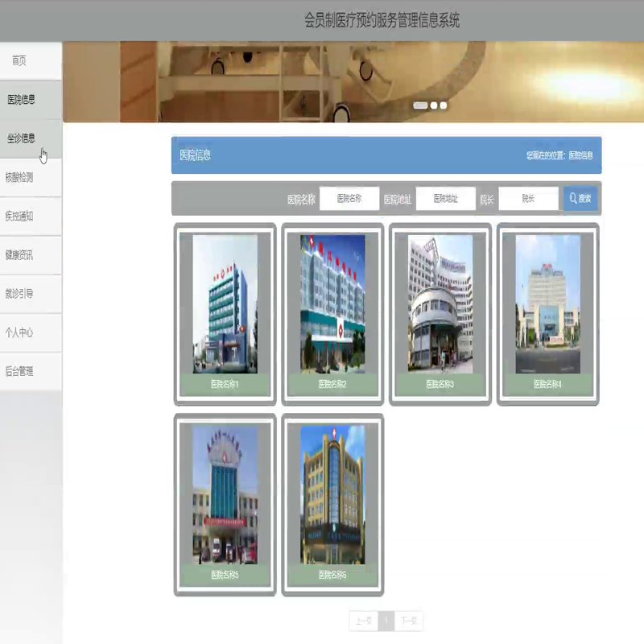
Task: Click the 医院名称4 caption label
Action: click(x=547, y=385)
